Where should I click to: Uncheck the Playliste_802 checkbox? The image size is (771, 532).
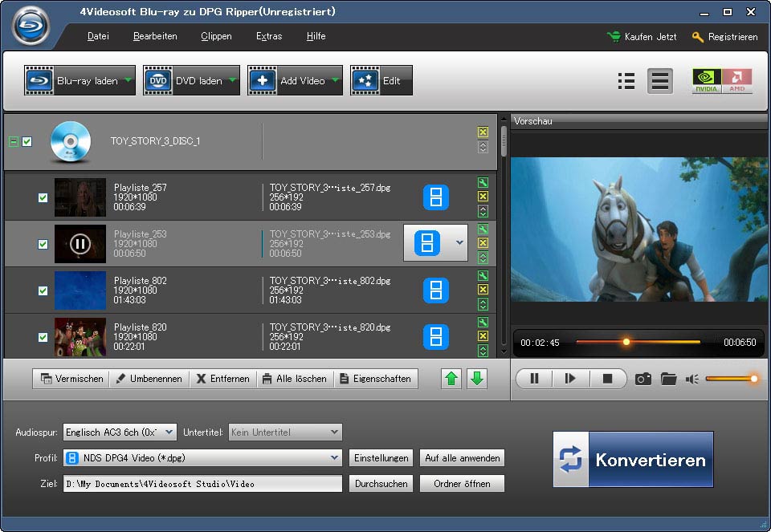click(43, 290)
